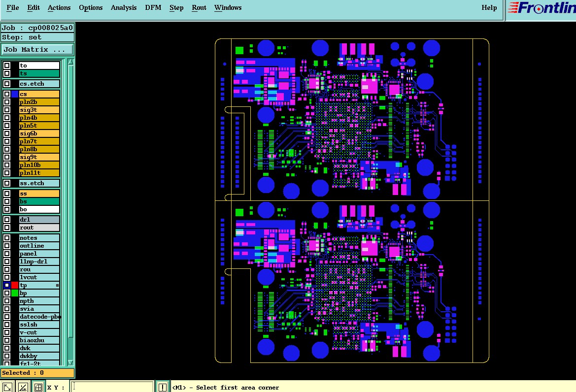The image size is (576, 392).
Task: Click the Help button
Action: (x=489, y=8)
